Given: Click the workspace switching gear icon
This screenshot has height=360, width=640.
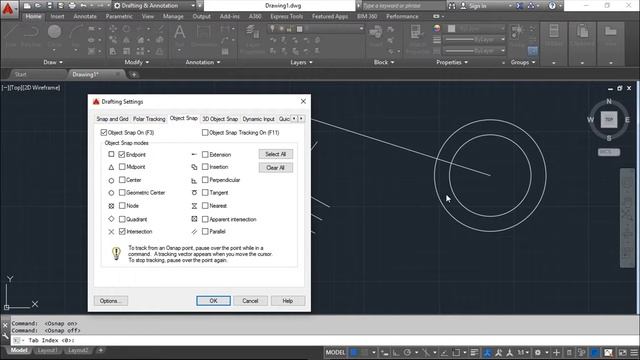Looking at the screenshot, I should click(538, 353).
